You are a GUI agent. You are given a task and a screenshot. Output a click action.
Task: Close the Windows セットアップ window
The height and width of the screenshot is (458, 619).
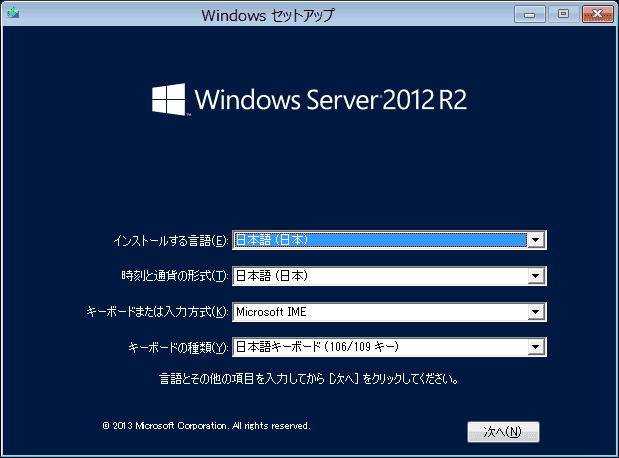[x=598, y=14]
